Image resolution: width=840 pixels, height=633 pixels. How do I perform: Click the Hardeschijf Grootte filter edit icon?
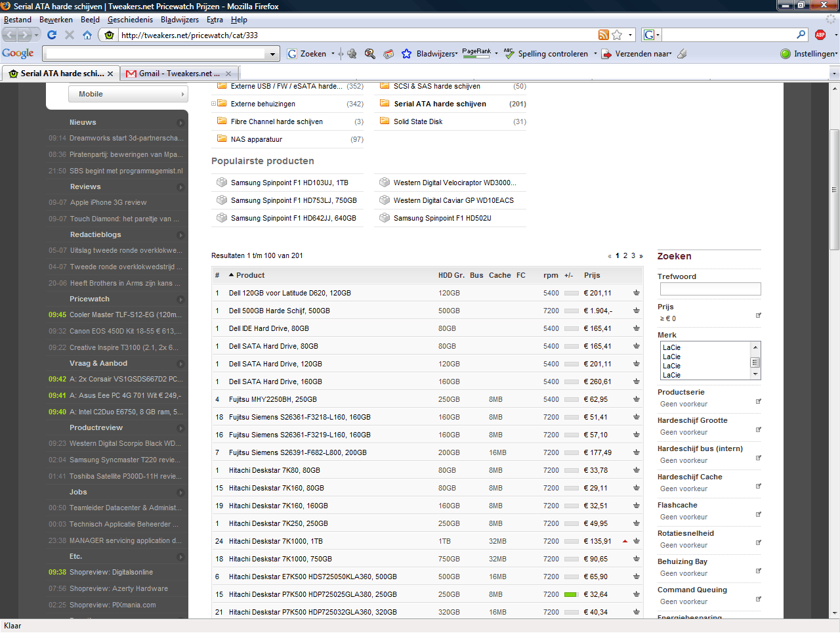(x=759, y=429)
